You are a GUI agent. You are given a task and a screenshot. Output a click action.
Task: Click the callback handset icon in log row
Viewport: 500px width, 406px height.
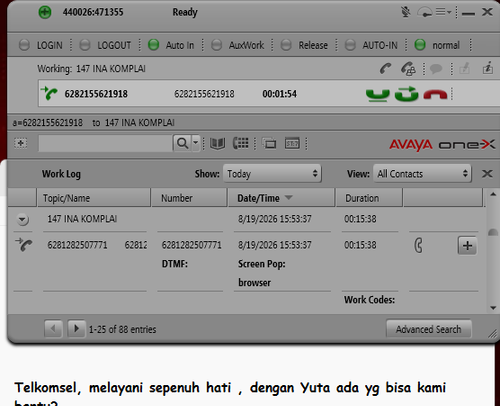[418, 245]
